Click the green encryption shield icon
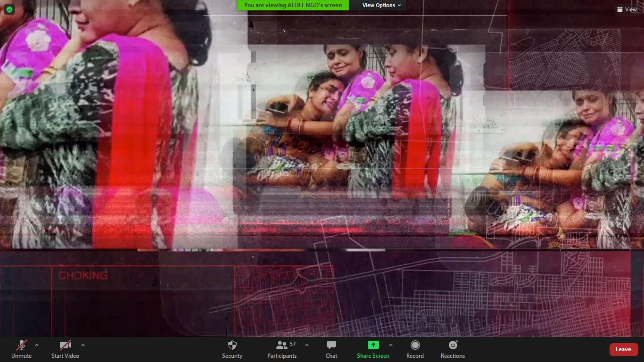 [9, 9]
